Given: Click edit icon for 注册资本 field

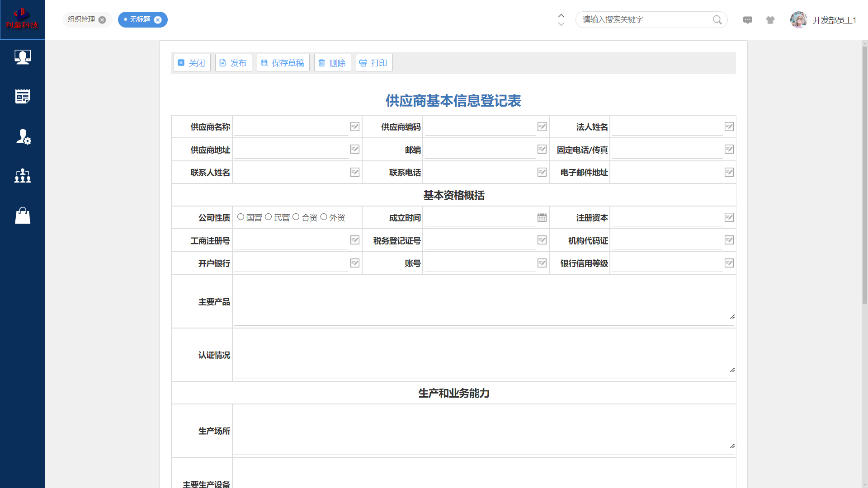Looking at the screenshot, I should pos(729,217).
